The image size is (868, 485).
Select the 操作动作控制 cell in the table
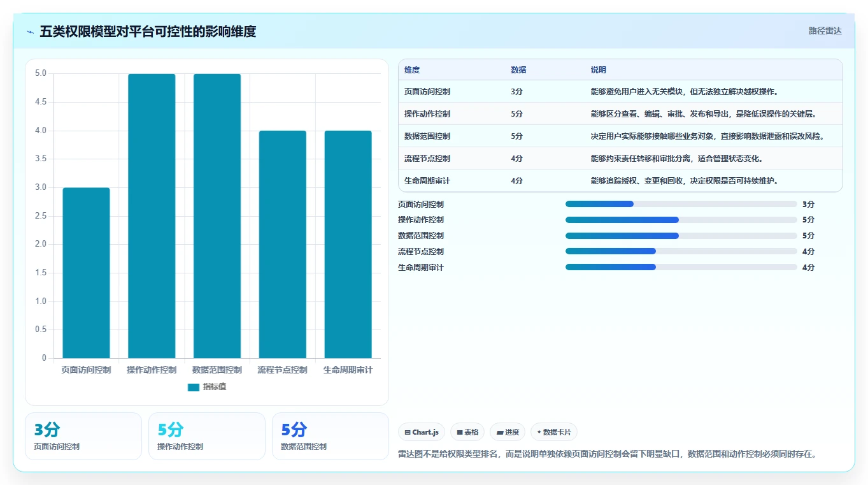[x=427, y=114]
